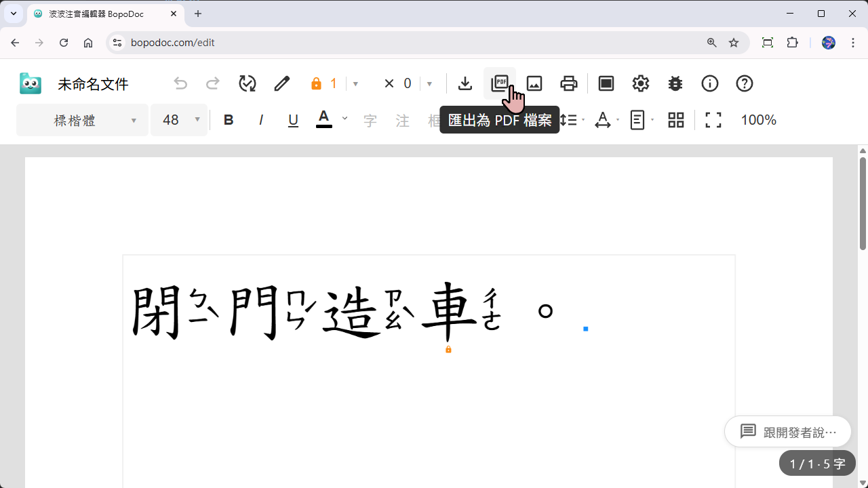
Task: Export the document as an image
Action: [x=534, y=83]
